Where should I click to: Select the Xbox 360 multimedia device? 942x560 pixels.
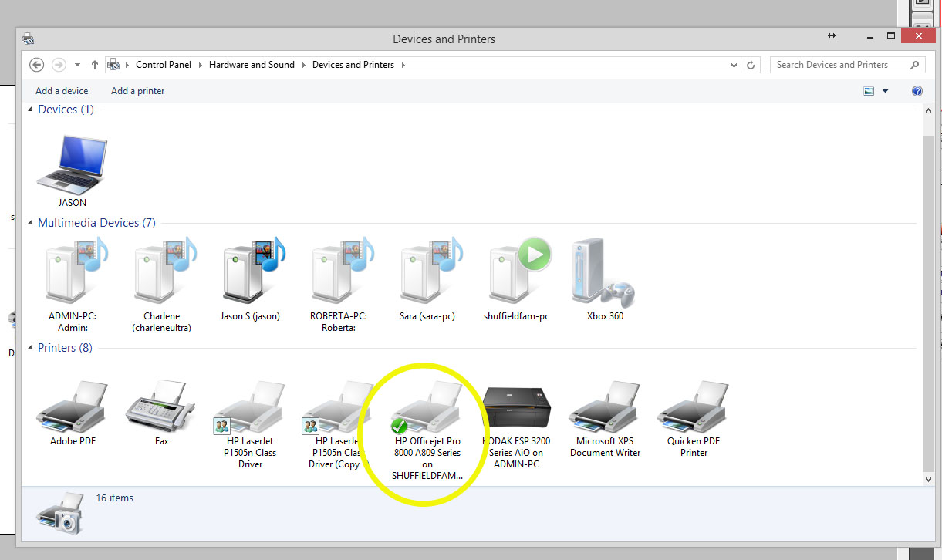[x=605, y=273]
